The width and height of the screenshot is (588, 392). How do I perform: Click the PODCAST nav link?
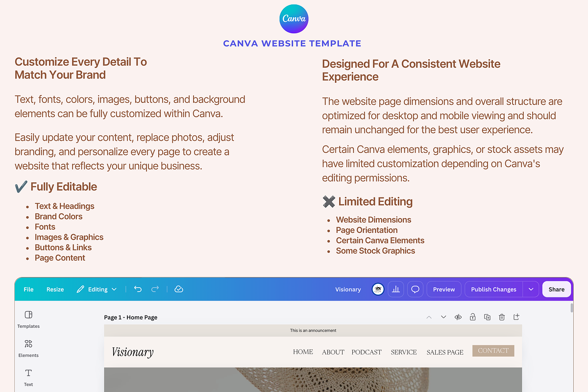point(367,352)
